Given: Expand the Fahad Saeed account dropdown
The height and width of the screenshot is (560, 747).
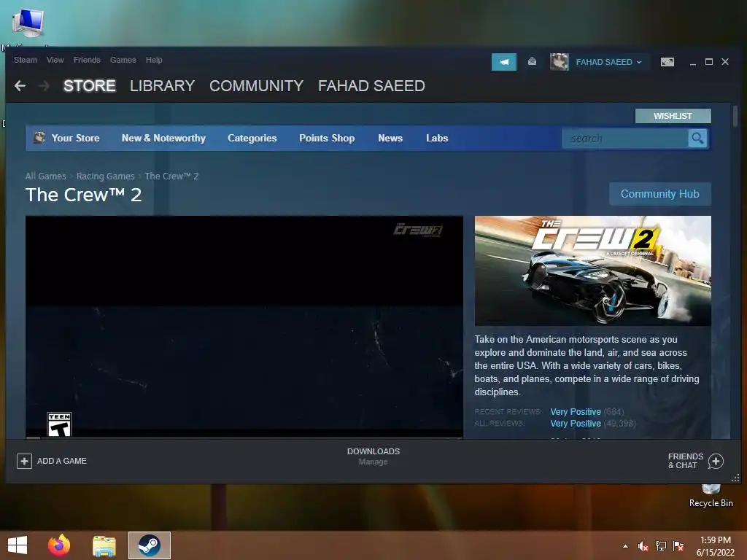Looking at the screenshot, I should click(608, 62).
